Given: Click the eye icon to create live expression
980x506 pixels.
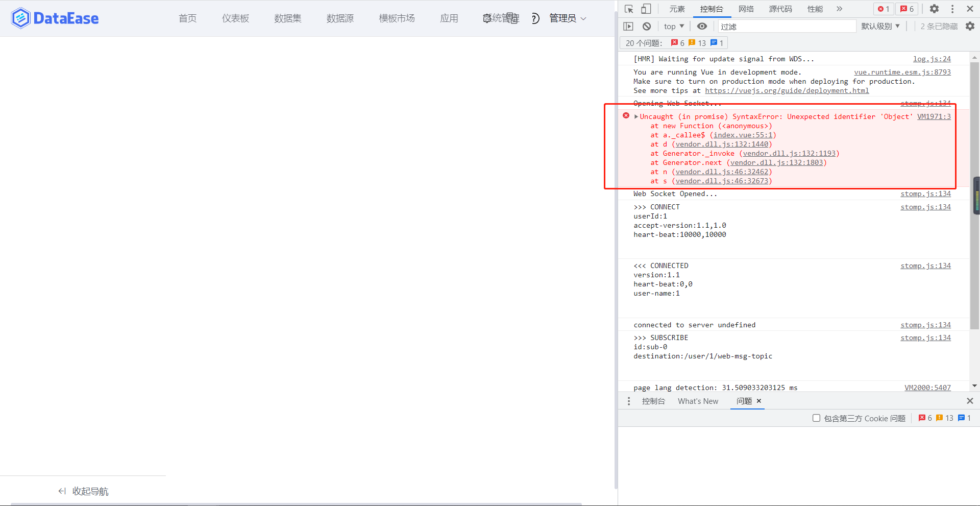Looking at the screenshot, I should [x=702, y=26].
